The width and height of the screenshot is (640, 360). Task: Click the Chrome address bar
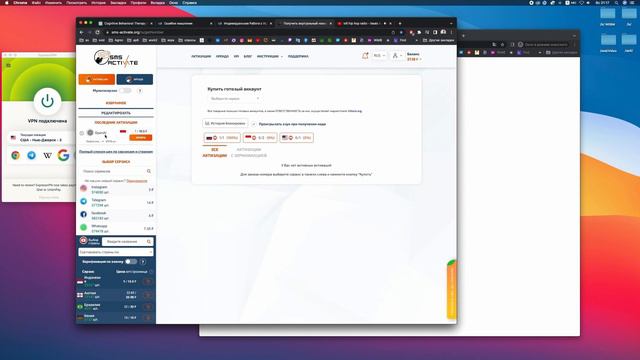coord(249,32)
